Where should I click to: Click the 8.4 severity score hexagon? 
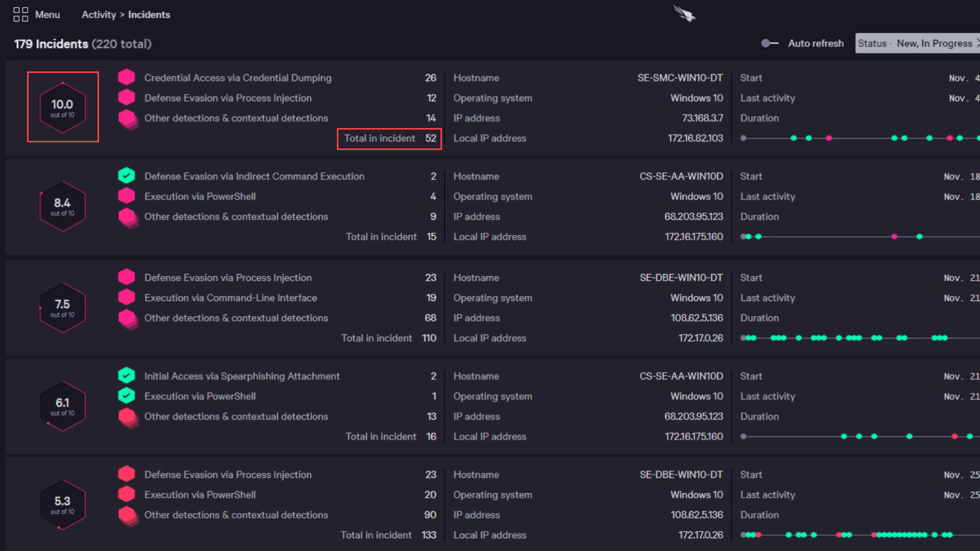click(62, 206)
